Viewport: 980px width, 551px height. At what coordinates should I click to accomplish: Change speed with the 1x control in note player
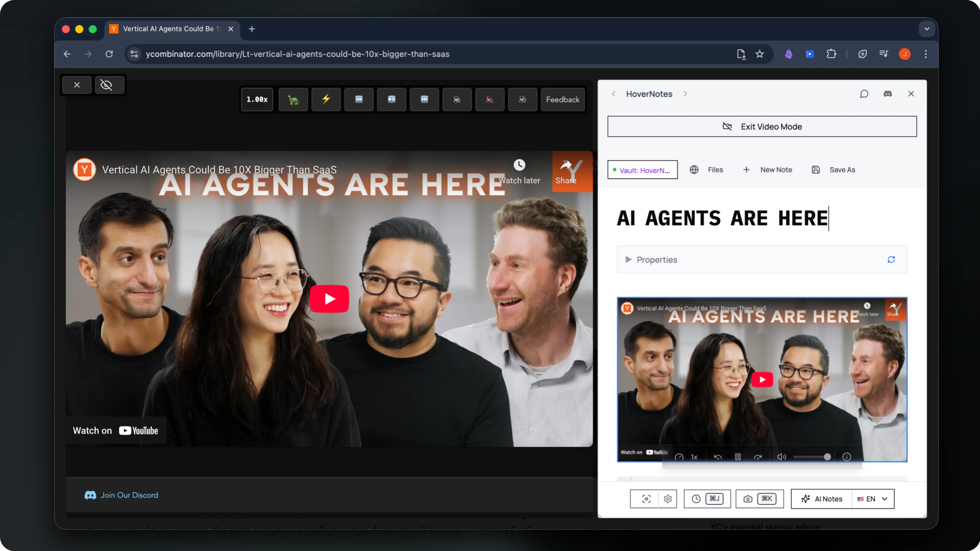click(694, 457)
